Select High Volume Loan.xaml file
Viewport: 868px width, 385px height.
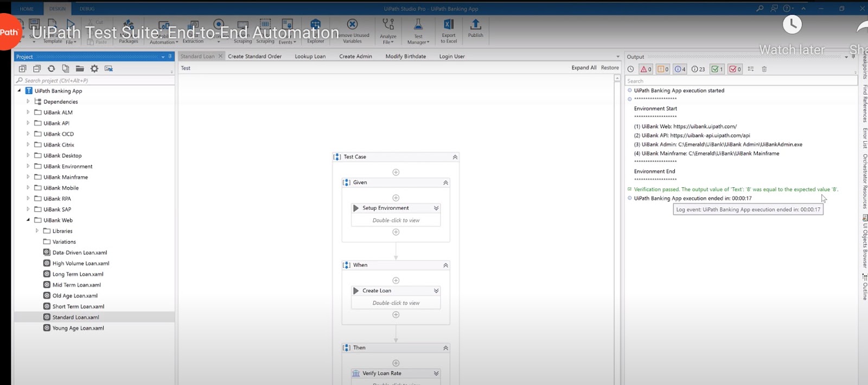point(81,263)
